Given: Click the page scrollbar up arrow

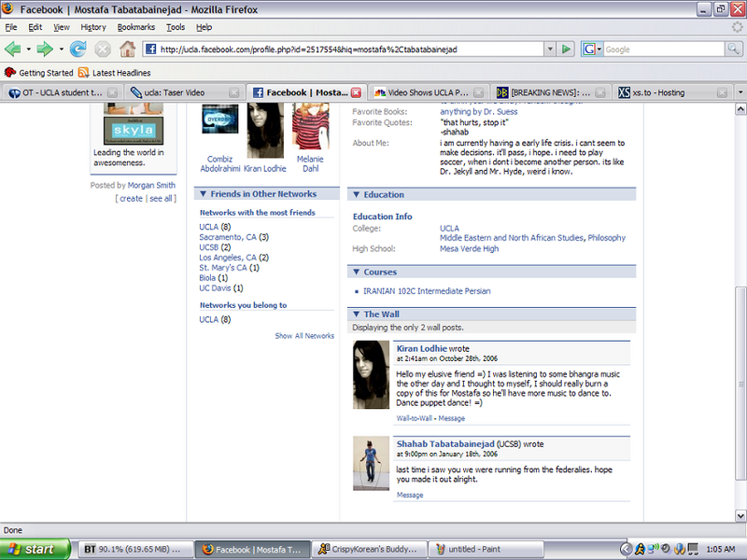Looking at the screenshot, I should point(740,109).
